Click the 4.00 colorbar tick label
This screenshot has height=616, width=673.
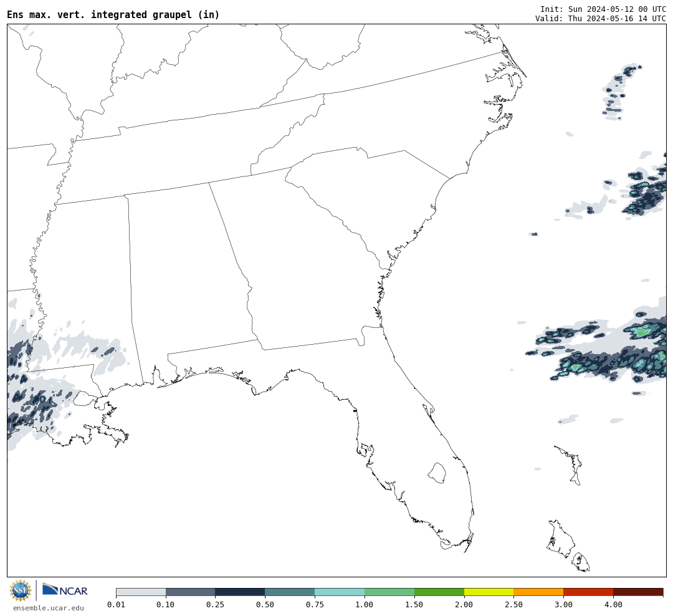(x=613, y=604)
